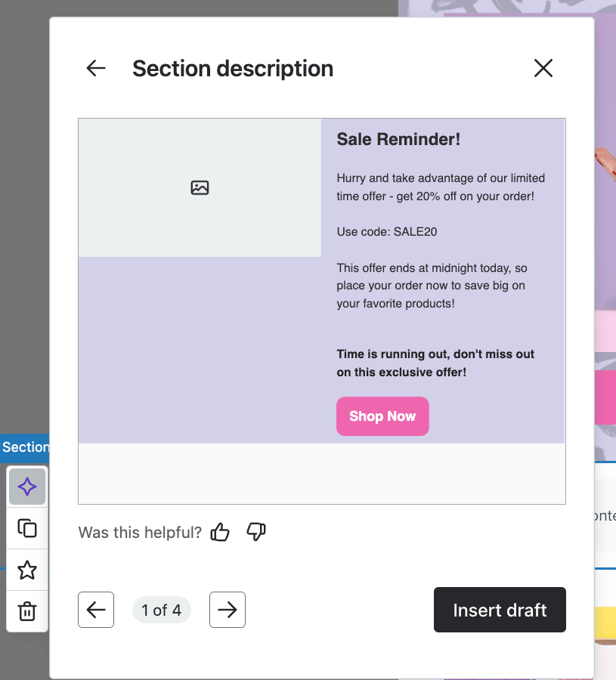616x680 pixels.
Task: Click the duplicate section icon
Action: coord(26,528)
